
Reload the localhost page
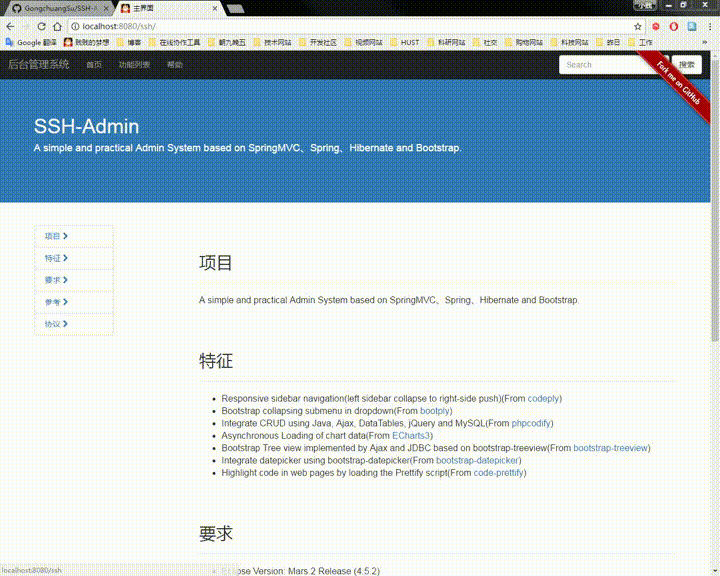(x=41, y=26)
